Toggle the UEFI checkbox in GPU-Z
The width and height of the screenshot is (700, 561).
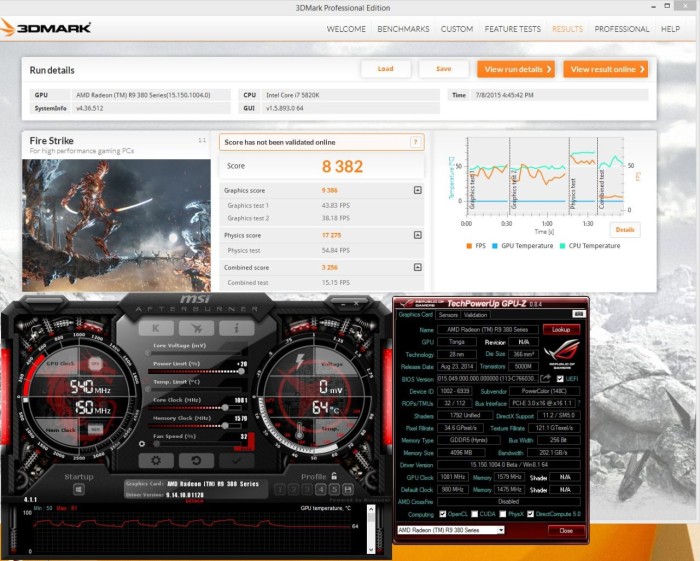[560, 378]
